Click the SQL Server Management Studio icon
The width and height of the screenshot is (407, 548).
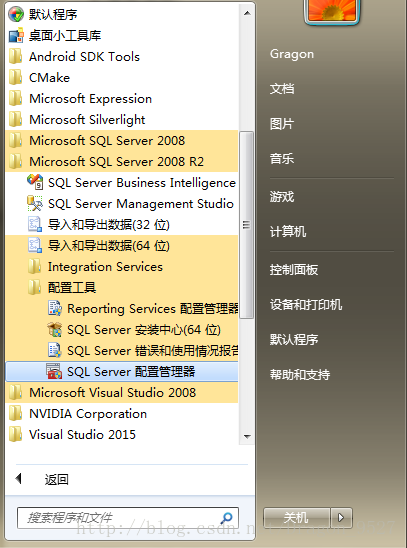[35, 203]
